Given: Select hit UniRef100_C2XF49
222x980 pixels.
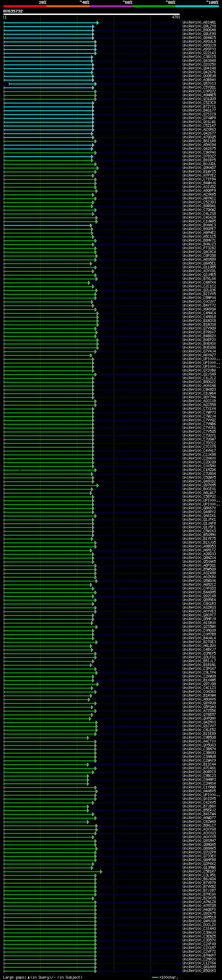Looking at the screenshot, I should tap(199, 944).
